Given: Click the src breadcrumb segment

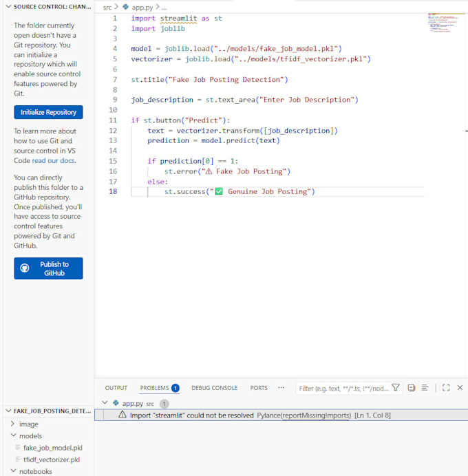Looking at the screenshot, I should [107, 8].
